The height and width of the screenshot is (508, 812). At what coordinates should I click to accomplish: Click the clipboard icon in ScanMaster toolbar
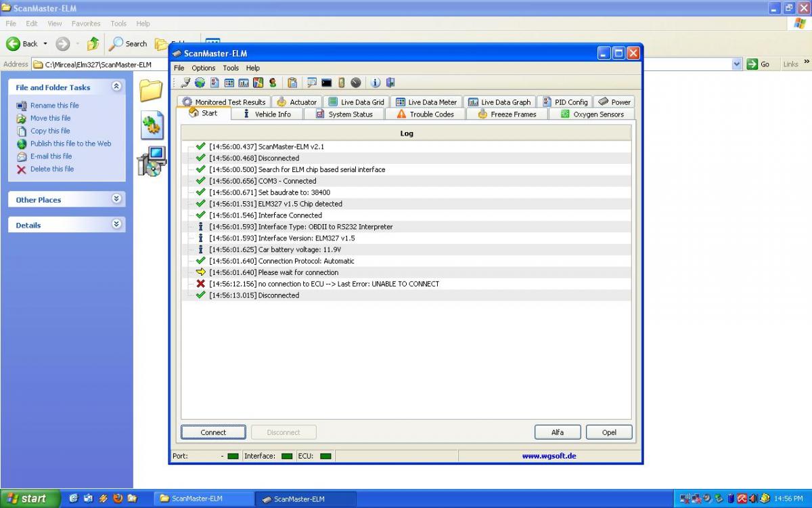tap(292, 83)
